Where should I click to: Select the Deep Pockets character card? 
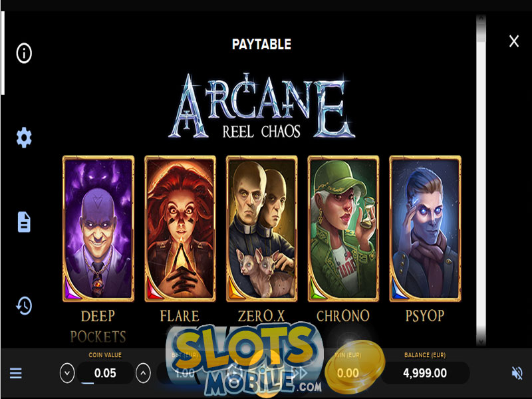[98, 229]
